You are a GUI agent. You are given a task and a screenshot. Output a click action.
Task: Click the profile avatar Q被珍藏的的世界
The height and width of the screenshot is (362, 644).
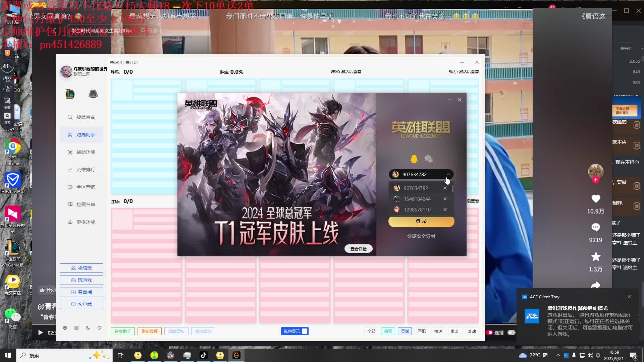tap(66, 71)
